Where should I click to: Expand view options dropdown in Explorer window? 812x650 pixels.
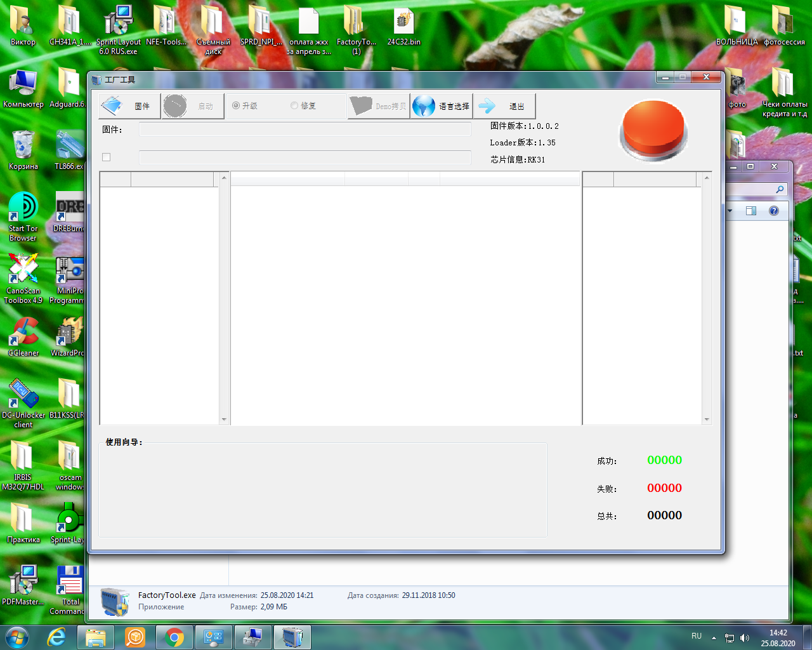point(730,211)
